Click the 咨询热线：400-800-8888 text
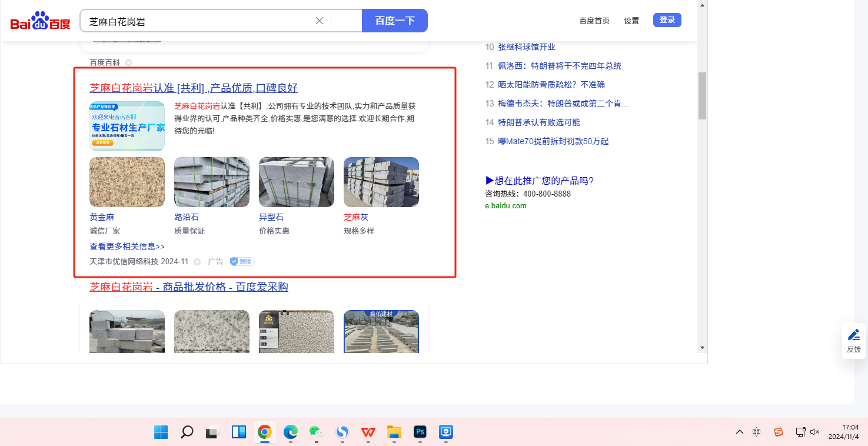 [x=528, y=194]
